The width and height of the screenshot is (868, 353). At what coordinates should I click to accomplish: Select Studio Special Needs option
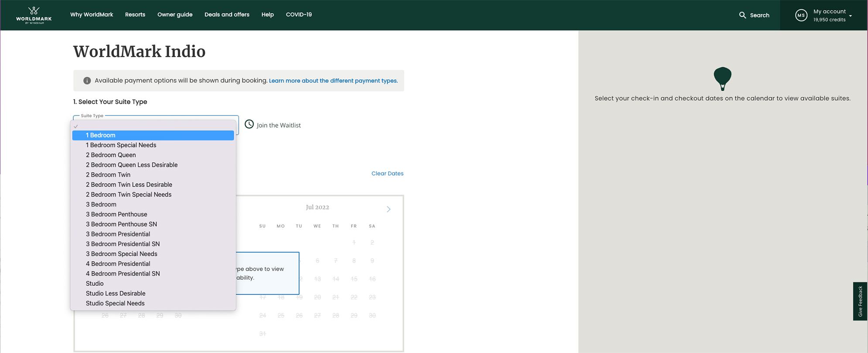pos(153,303)
